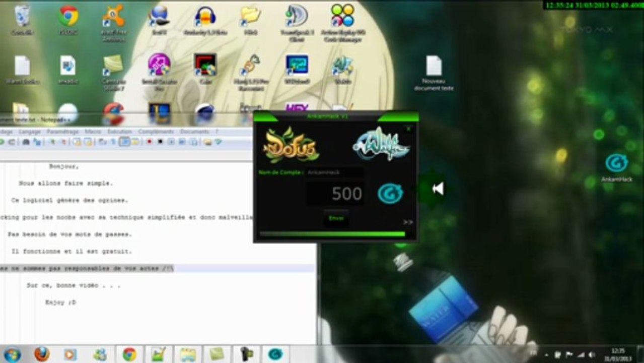Image resolution: width=644 pixels, height=363 pixels.
Task: Open the Macro menu
Action: point(93,132)
